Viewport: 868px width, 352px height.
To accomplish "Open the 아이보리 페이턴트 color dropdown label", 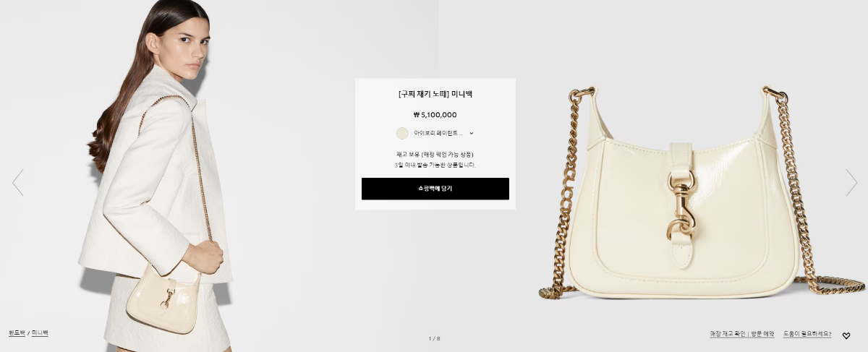I will [x=438, y=133].
